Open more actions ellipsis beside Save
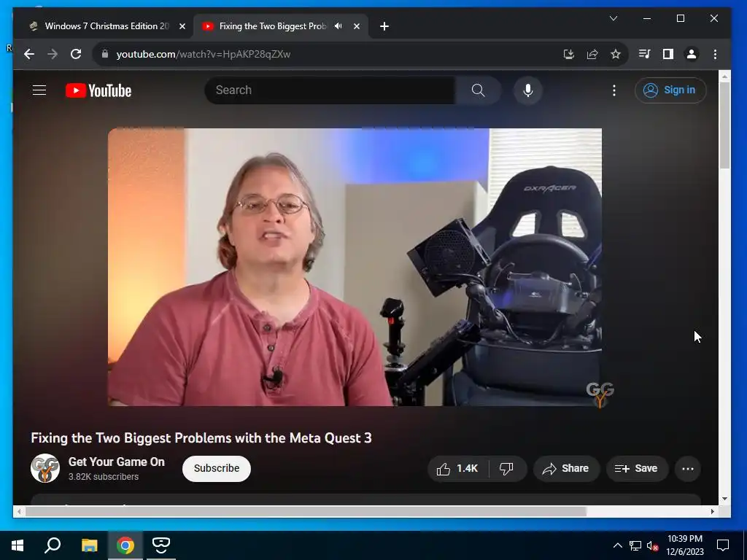Viewport: 747px width, 560px height. tap(687, 469)
